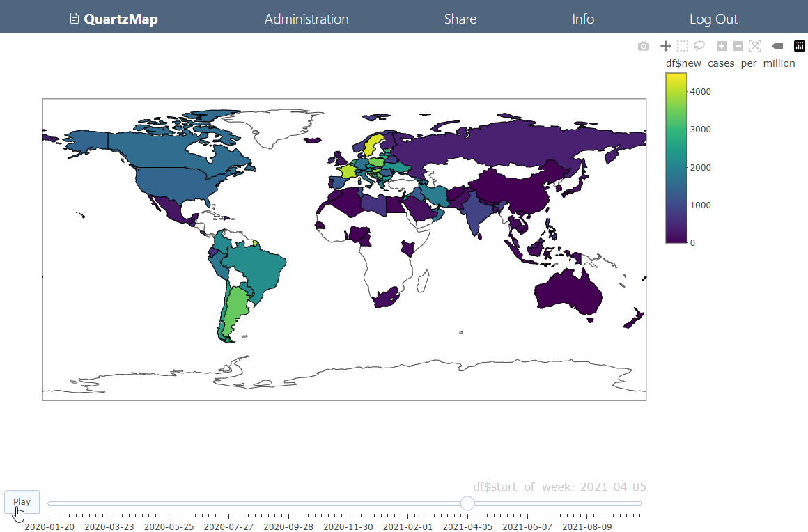Click the week slider handle
The width and height of the screenshot is (808, 532).
[x=467, y=503]
